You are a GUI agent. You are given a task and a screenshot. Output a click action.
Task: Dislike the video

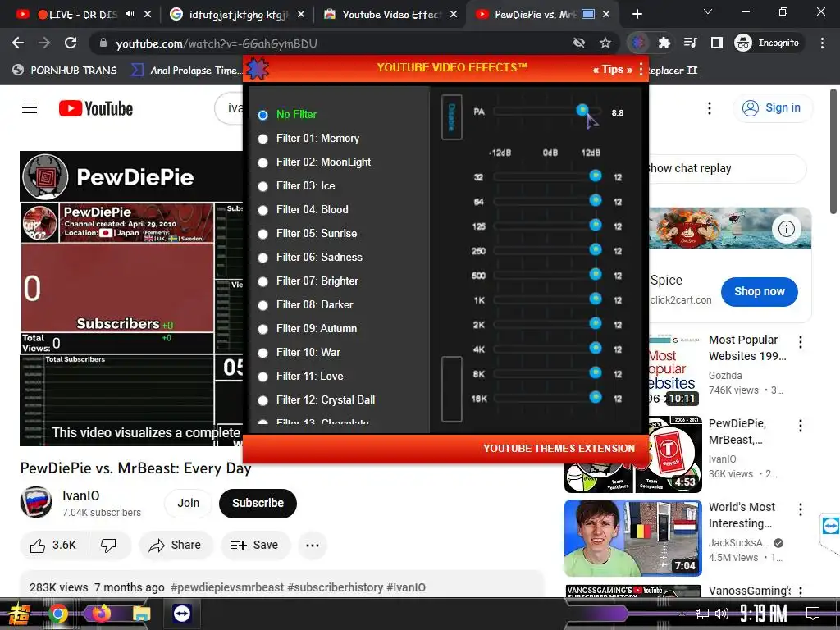coord(109,546)
